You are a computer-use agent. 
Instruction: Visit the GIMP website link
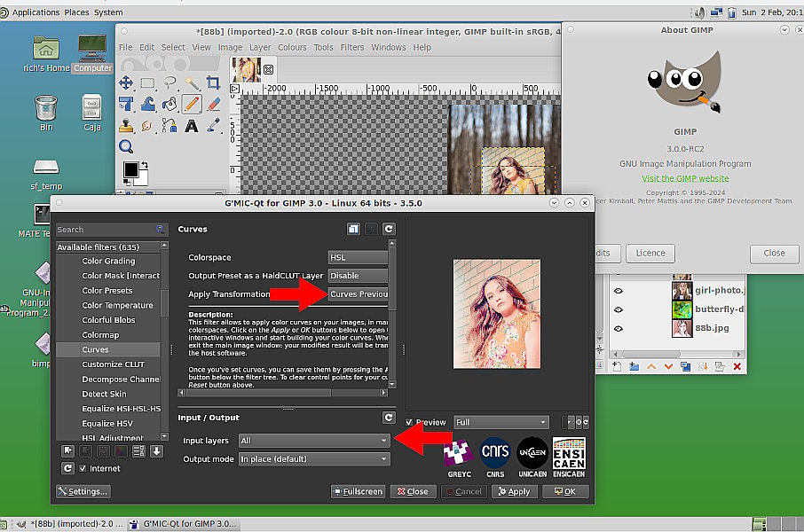685,178
